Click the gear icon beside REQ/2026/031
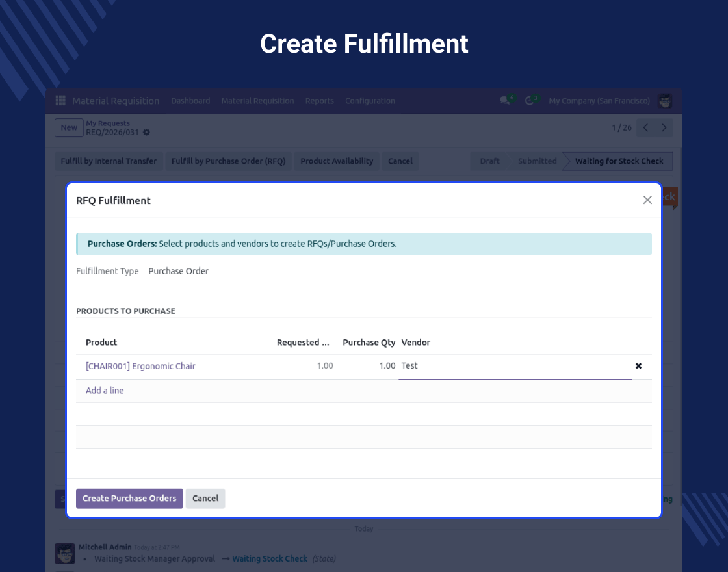 click(146, 133)
